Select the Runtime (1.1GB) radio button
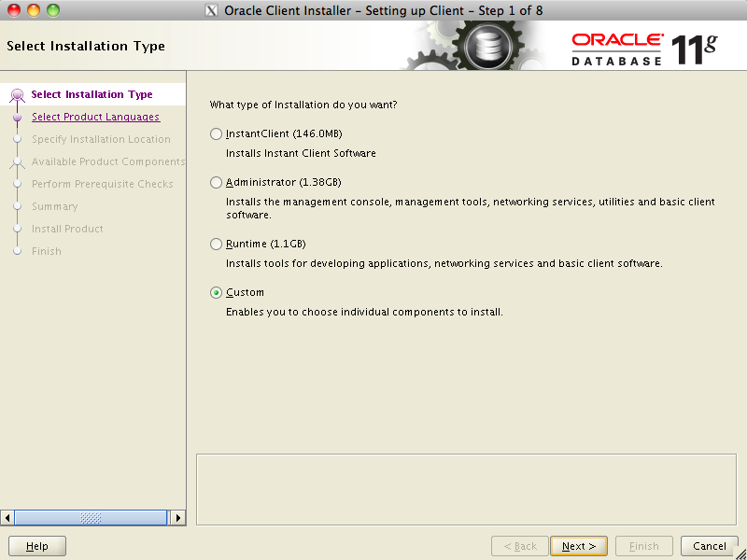 (216, 244)
